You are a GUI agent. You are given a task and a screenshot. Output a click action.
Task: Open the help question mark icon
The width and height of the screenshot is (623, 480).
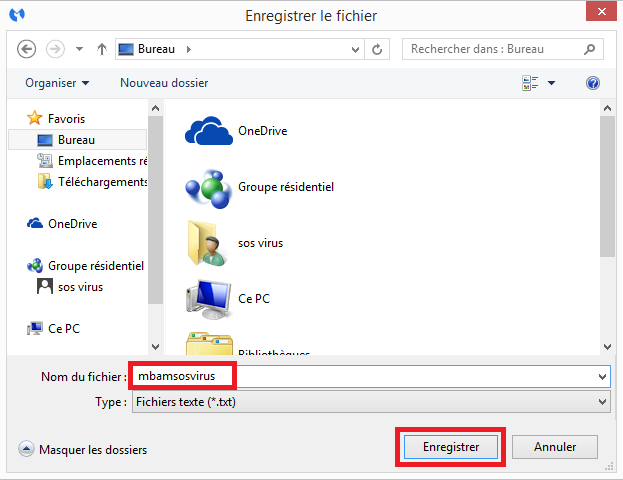click(593, 83)
